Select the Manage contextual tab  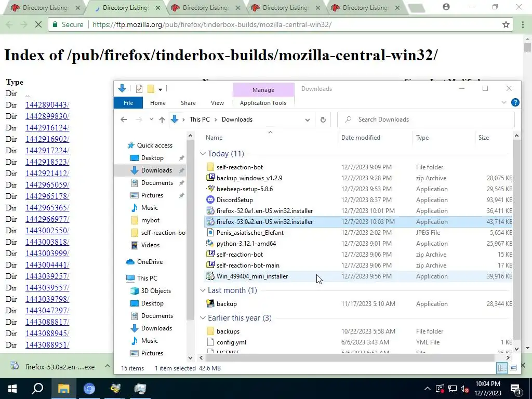[x=263, y=90]
